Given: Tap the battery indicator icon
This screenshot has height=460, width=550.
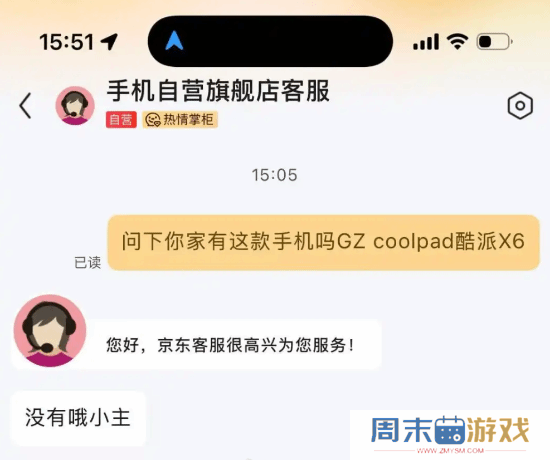Looking at the screenshot, I should coord(495,42).
